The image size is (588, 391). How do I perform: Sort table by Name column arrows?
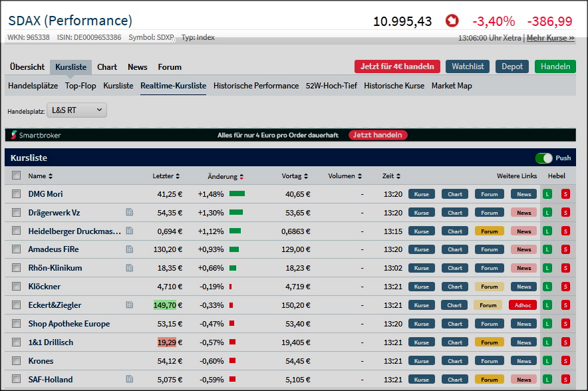click(41, 176)
